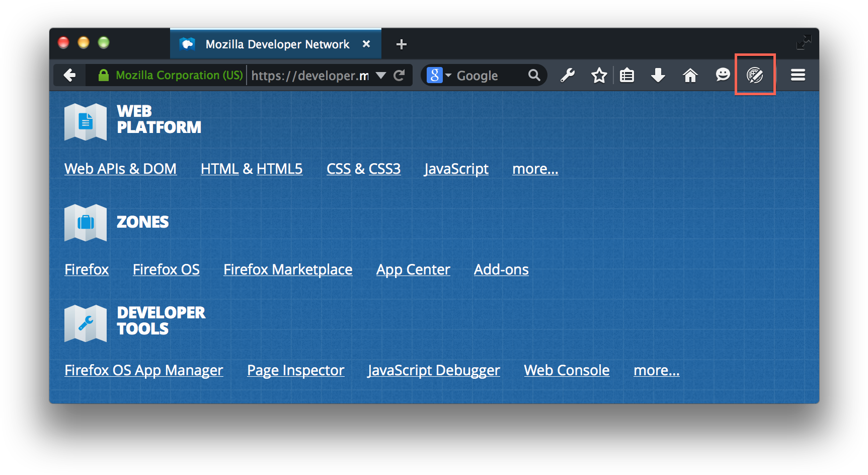This screenshot has width=868, height=475.
Task: Go to the Home page icon
Action: point(690,76)
